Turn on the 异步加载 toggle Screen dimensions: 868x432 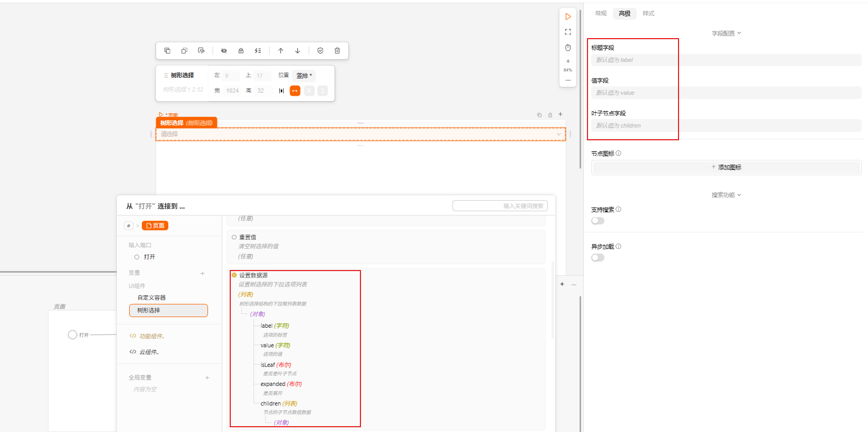click(598, 258)
